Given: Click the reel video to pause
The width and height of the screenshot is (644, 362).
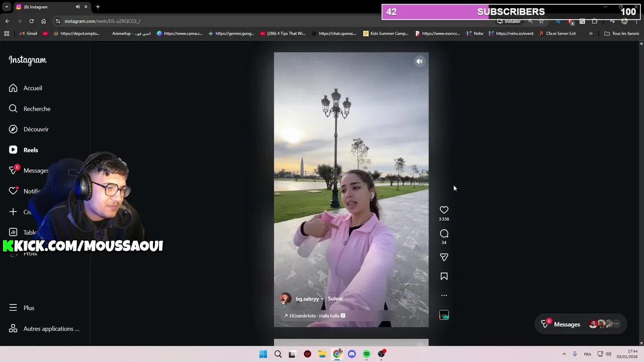Looking at the screenshot, I should tap(351, 190).
